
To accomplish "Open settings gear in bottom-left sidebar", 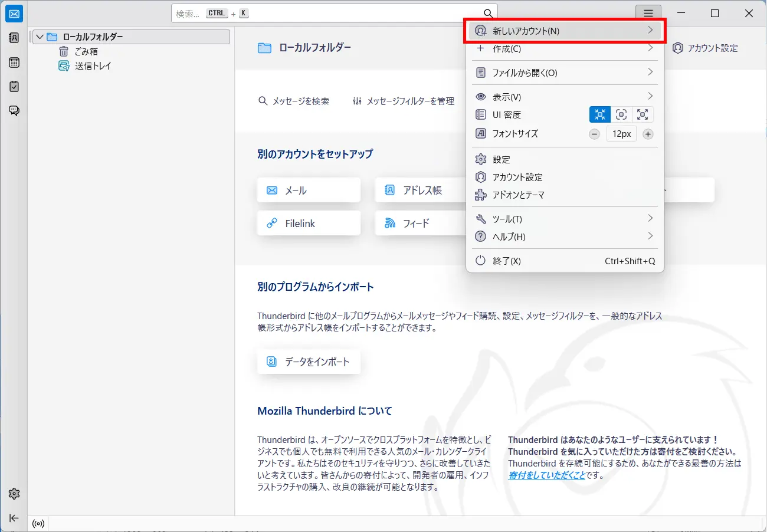I will [x=14, y=494].
